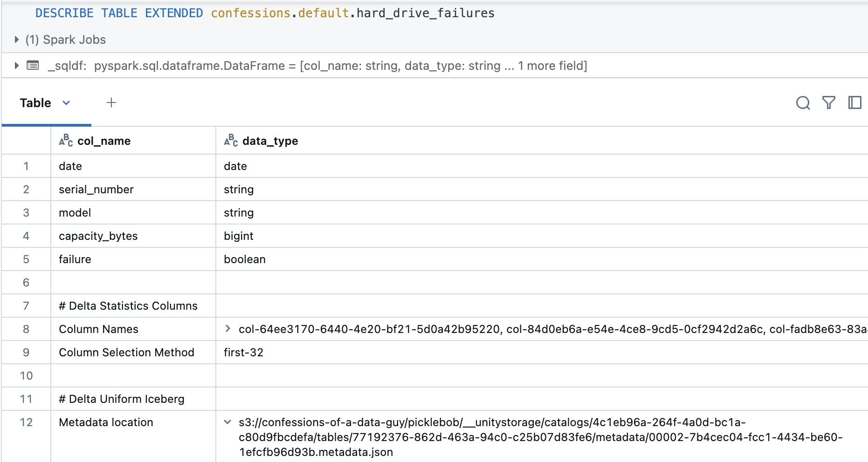Click the data_type column header
Viewport: 868px width, 462px height.
click(x=270, y=141)
